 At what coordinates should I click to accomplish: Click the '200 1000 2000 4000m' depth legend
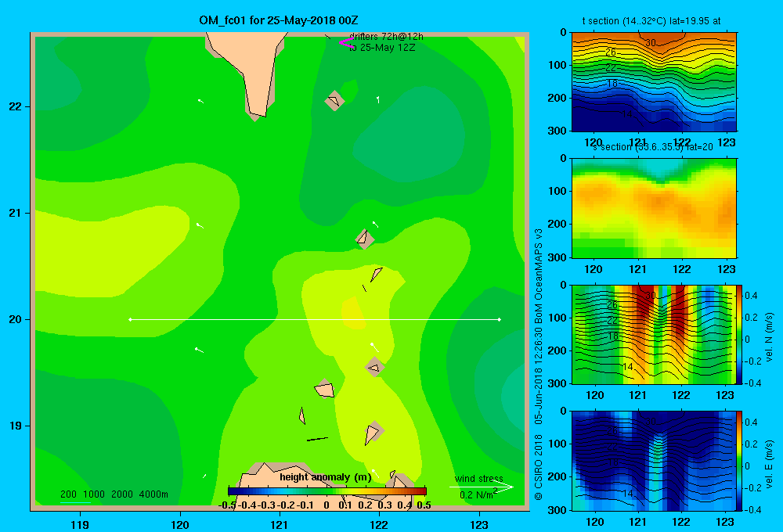click(114, 494)
